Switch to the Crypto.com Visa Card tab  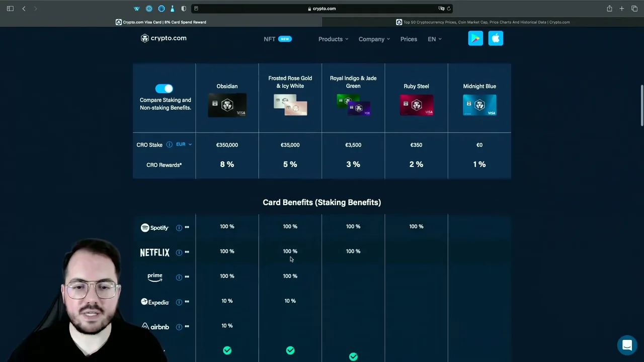pyautogui.click(x=161, y=22)
